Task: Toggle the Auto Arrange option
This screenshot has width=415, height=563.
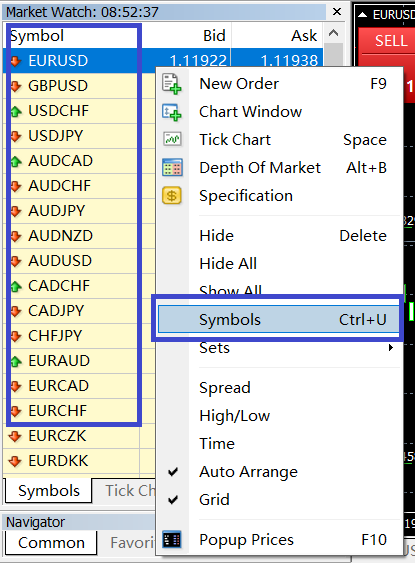Action: [279, 472]
